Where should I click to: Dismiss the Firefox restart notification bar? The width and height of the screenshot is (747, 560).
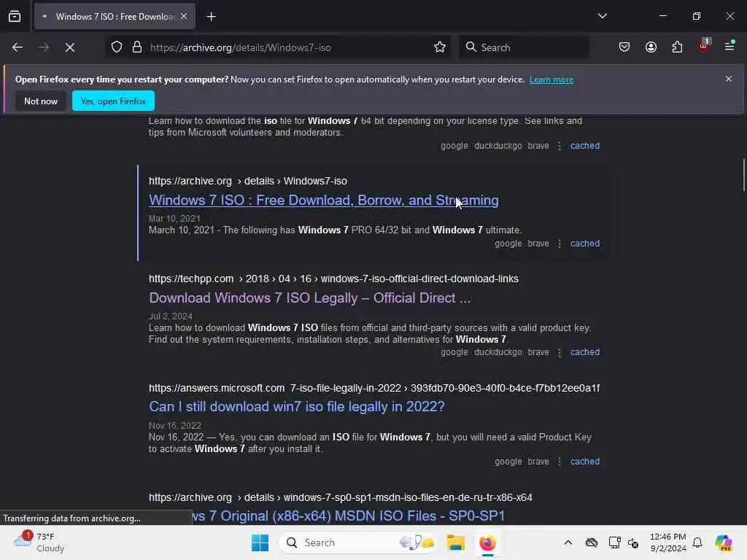pyautogui.click(x=729, y=79)
